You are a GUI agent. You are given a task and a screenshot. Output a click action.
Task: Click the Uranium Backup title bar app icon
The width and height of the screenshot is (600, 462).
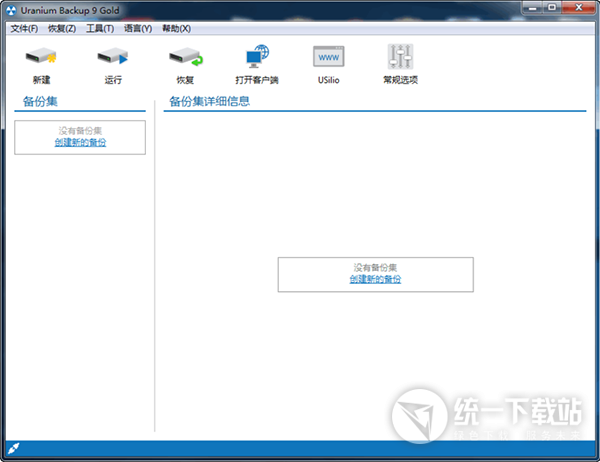click(x=14, y=11)
